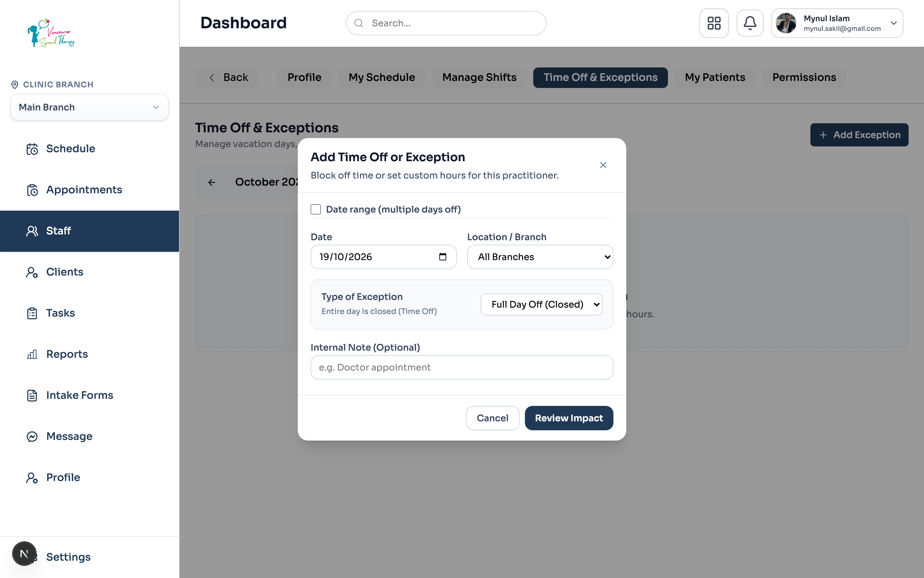Click the search magnifier icon

(358, 23)
